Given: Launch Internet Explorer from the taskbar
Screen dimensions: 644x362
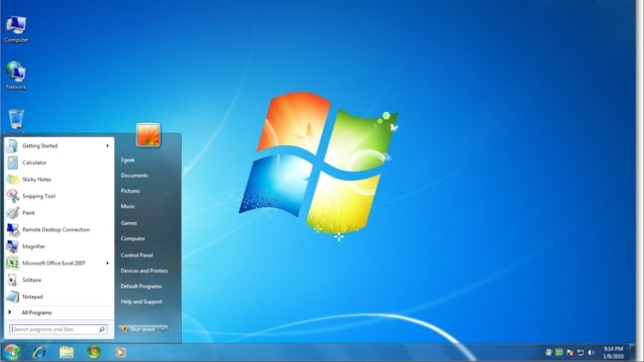Looking at the screenshot, I should 39,352.
